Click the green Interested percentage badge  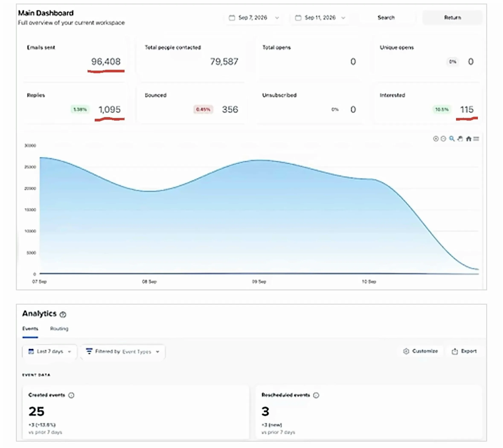tap(442, 109)
